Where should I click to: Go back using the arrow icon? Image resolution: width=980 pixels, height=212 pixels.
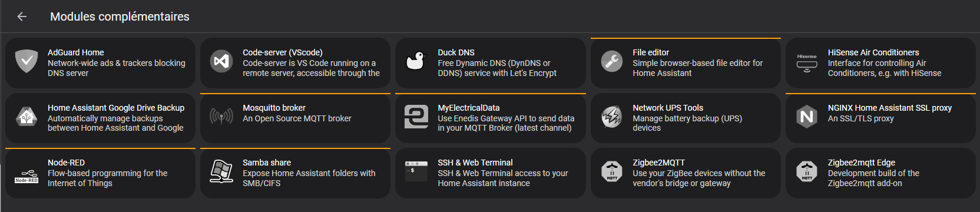(x=22, y=16)
